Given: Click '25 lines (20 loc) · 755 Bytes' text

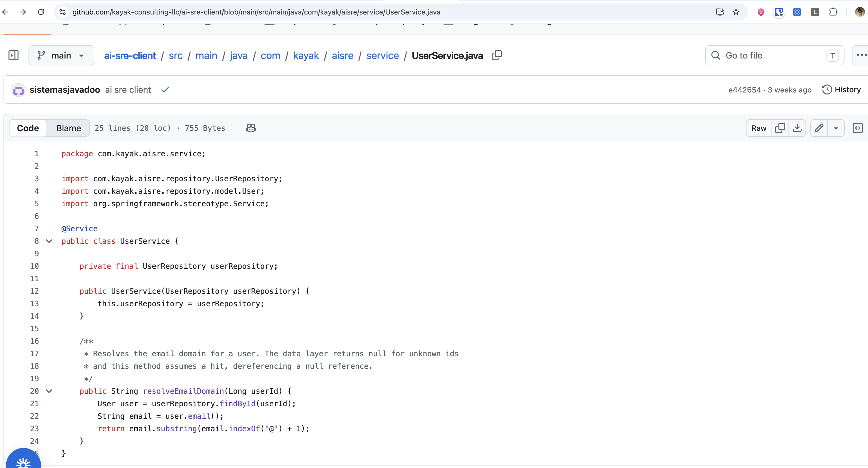Looking at the screenshot, I should tap(160, 128).
